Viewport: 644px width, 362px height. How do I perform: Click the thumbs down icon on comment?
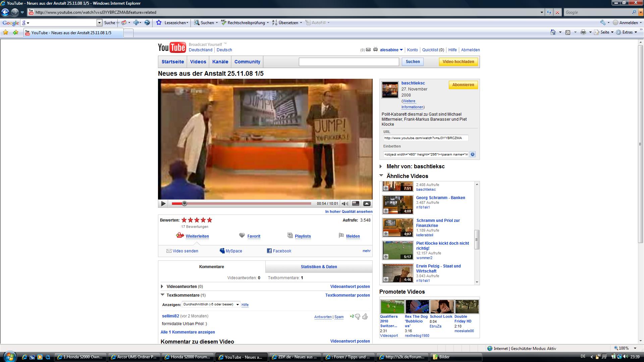pos(358,316)
